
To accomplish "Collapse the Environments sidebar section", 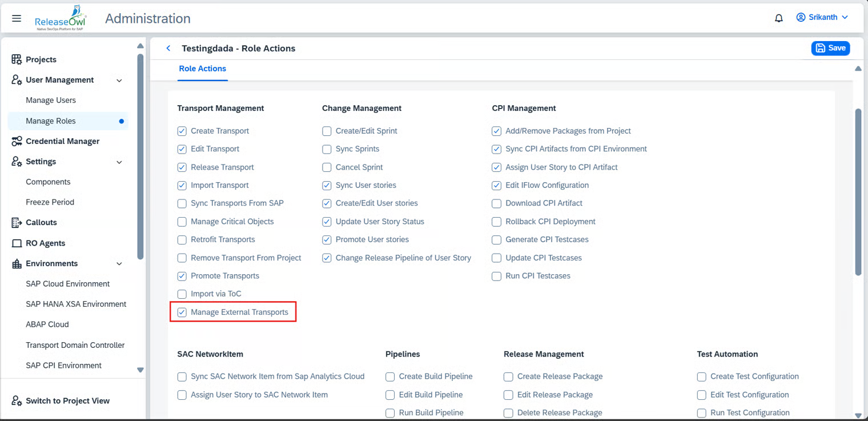I will coord(119,264).
